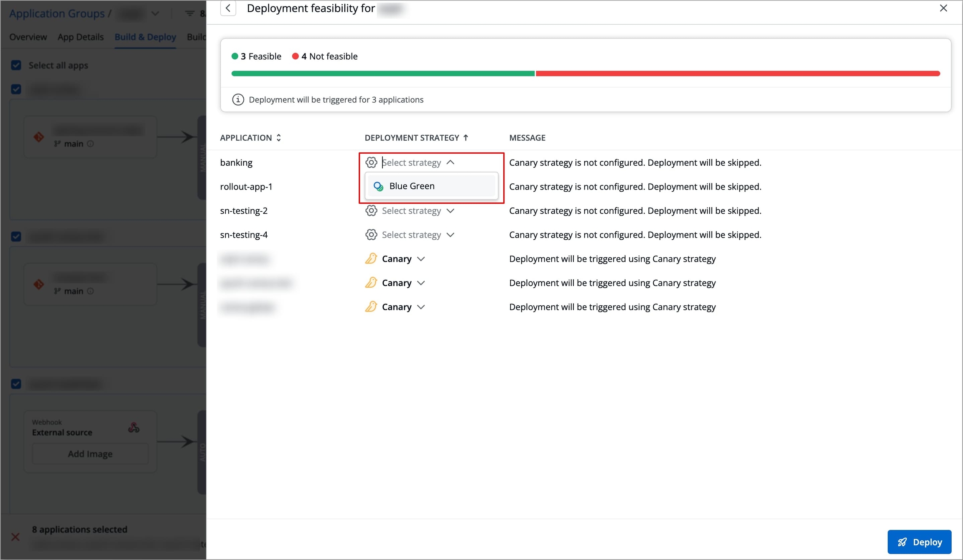Click the gear icon in sn-testing-4 row
This screenshot has width=963, height=560.
click(371, 235)
